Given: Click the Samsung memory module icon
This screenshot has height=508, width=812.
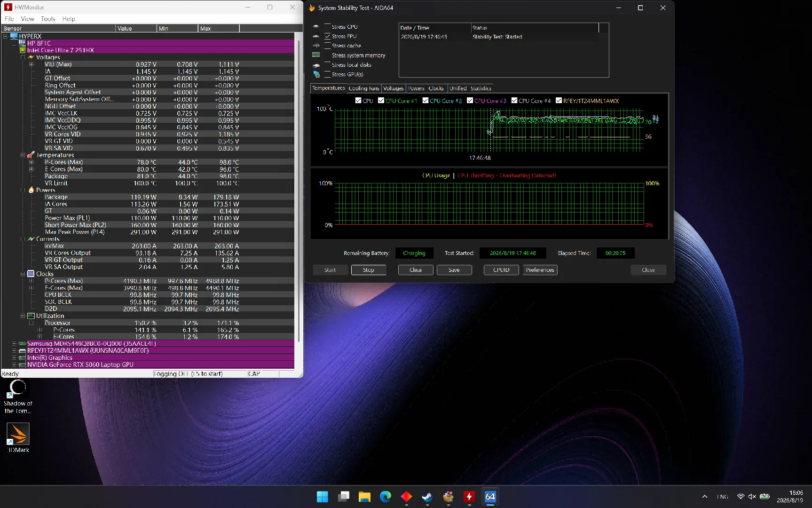Looking at the screenshot, I should [22, 344].
